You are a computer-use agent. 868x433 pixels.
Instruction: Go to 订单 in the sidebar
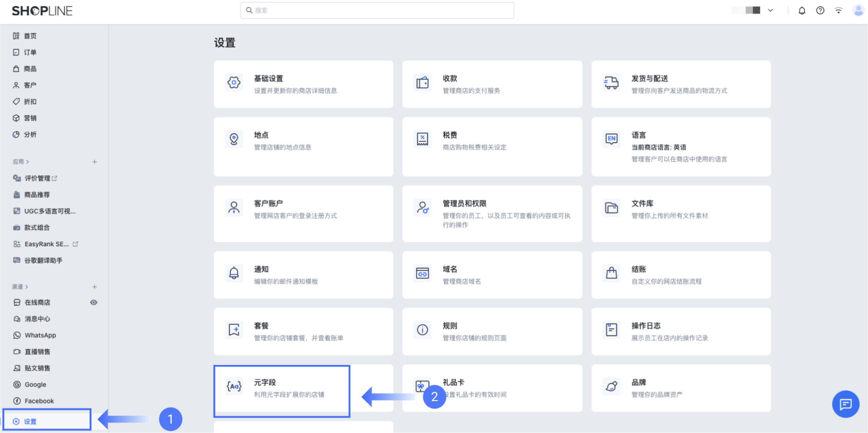[x=30, y=52]
